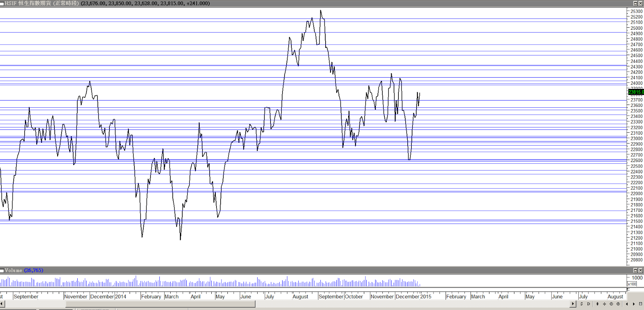This screenshot has height=310, width=644.
Task: Click the 22000 price axis label
Action: [x=636, y=194]
